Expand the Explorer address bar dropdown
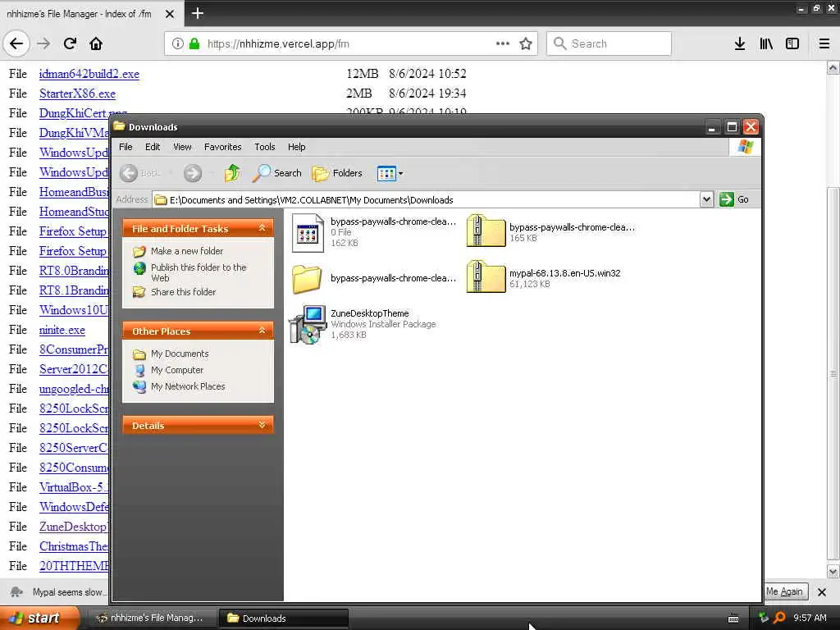Image resolution: width=840 pixels, height=630 pixels. [x=706, y=199]
